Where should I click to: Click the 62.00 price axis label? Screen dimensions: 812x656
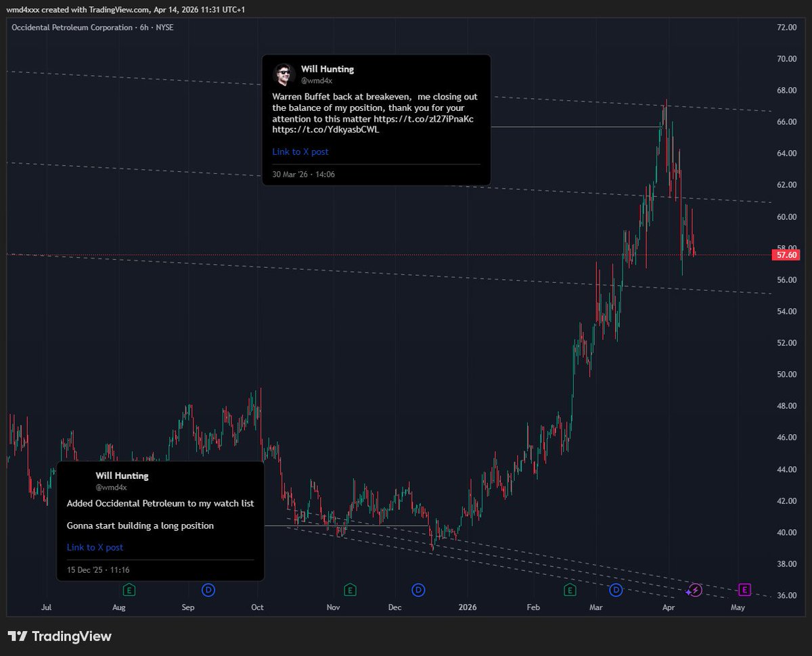coord(786,185)
